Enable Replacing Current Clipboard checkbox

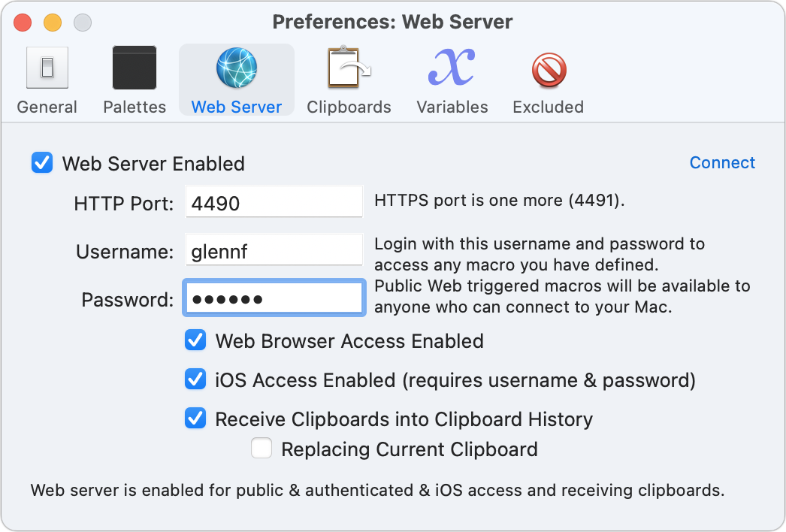coord(261,449)
